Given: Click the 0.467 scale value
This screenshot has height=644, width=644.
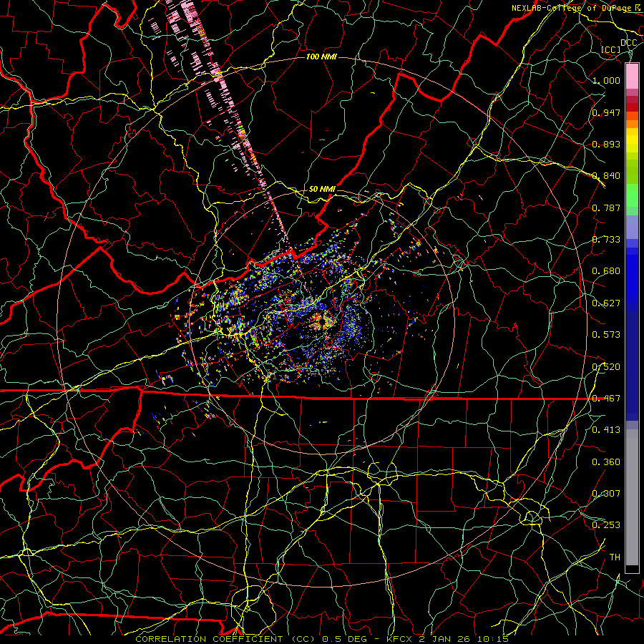Looking at the screenshot, I should pyautogui.click(x=606, y=399).
